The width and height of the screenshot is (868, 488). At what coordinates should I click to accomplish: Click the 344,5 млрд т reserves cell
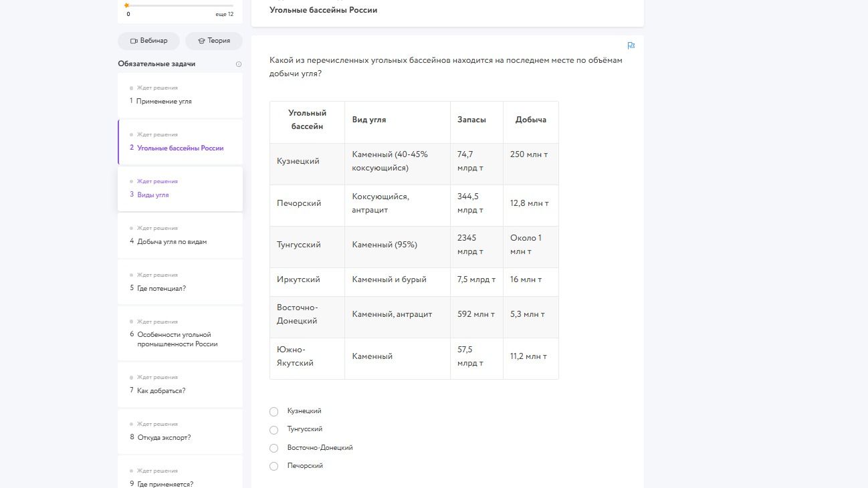[x=477, y=204]
